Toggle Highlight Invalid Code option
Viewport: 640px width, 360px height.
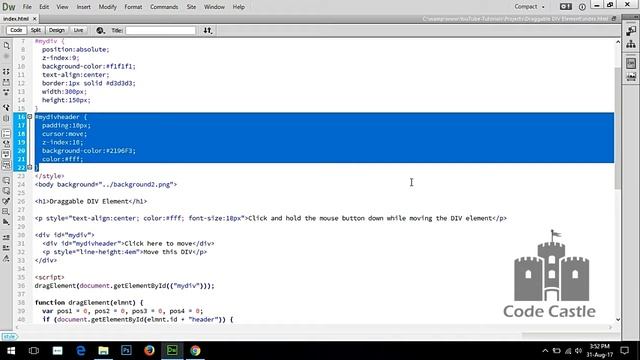[6, 144]
